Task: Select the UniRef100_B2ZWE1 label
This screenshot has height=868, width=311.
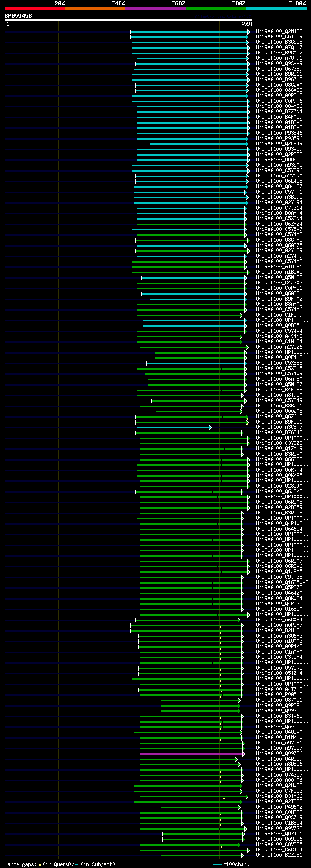Action: tap(279, 855)
